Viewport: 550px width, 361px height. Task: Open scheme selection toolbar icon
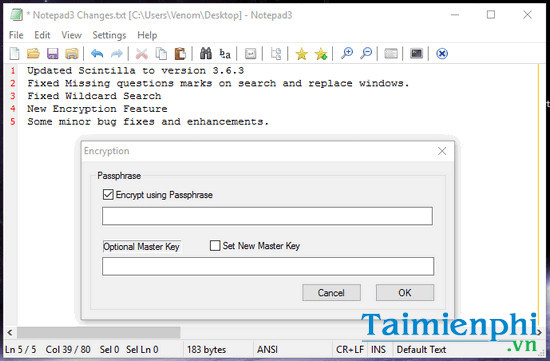pos(391,54)
